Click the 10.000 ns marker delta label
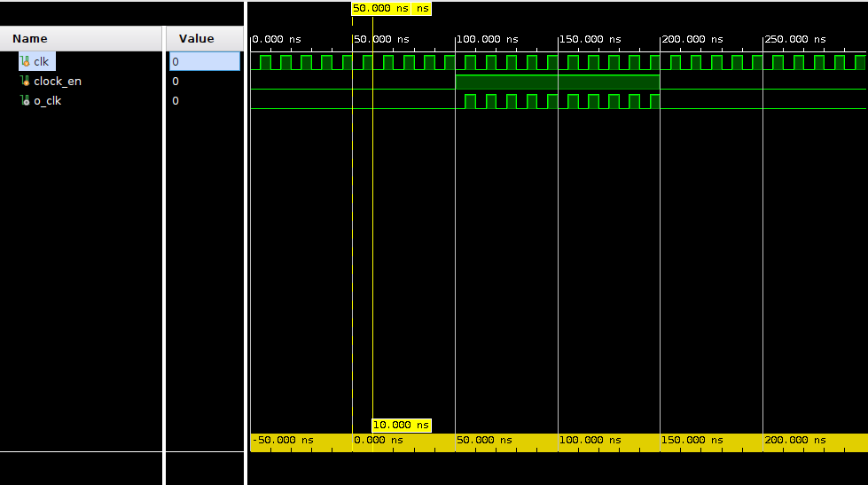This screenshot has width=868, height=485. (x=401, y=426)
